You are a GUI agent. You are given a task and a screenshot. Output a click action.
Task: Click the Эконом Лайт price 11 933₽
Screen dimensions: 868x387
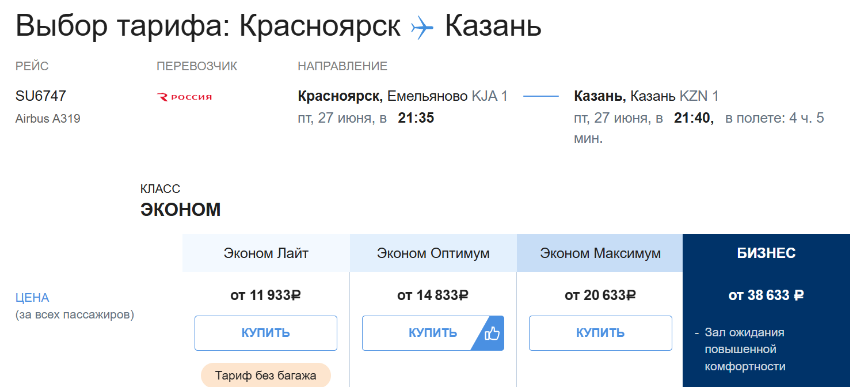[x=265, y=295]
